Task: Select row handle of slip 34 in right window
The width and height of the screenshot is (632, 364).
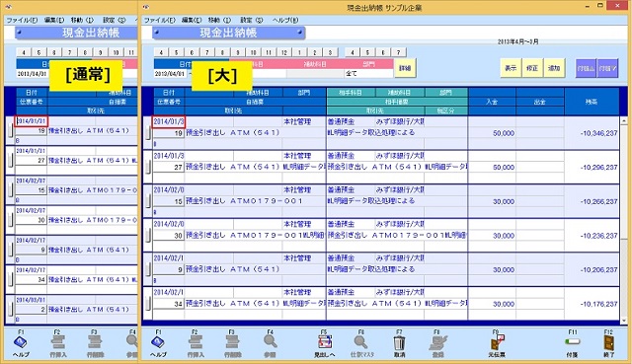Action: coord(148,304)
